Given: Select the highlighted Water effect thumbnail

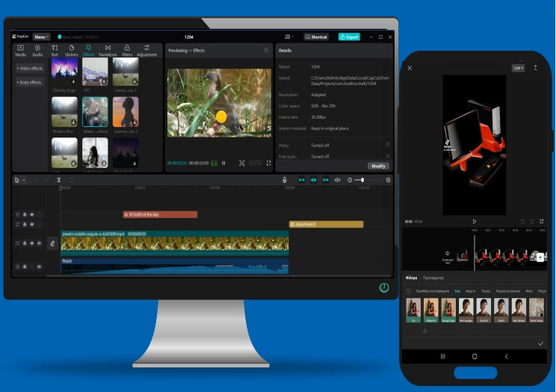Looking at the screenshot, I should [x=95, y=112].
